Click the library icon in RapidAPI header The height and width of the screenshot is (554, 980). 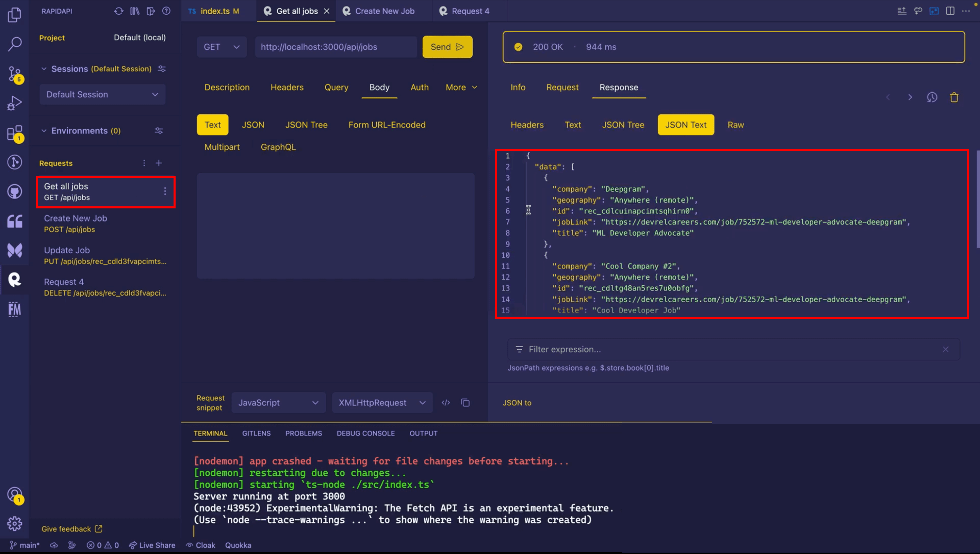point(135,11)
